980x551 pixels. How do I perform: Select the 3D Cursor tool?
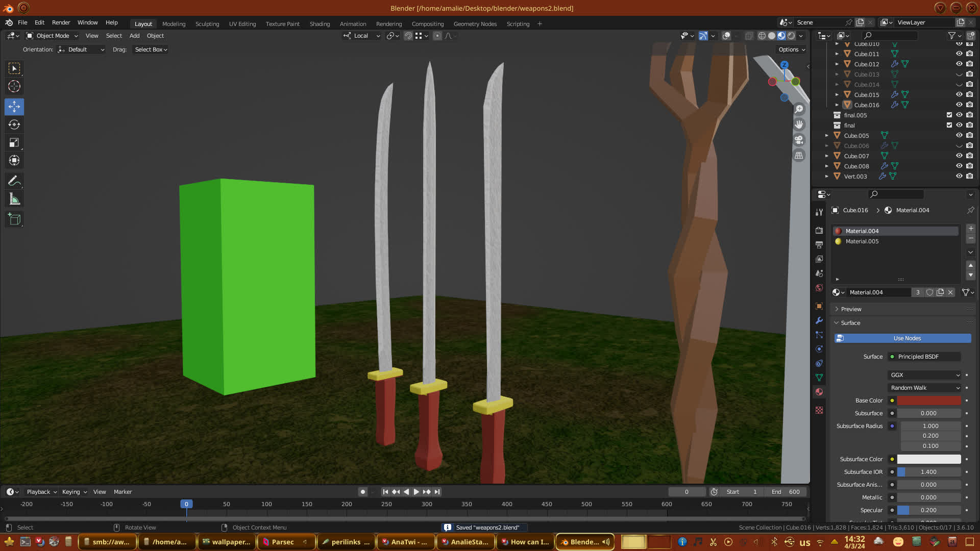[x=14, y=86]
